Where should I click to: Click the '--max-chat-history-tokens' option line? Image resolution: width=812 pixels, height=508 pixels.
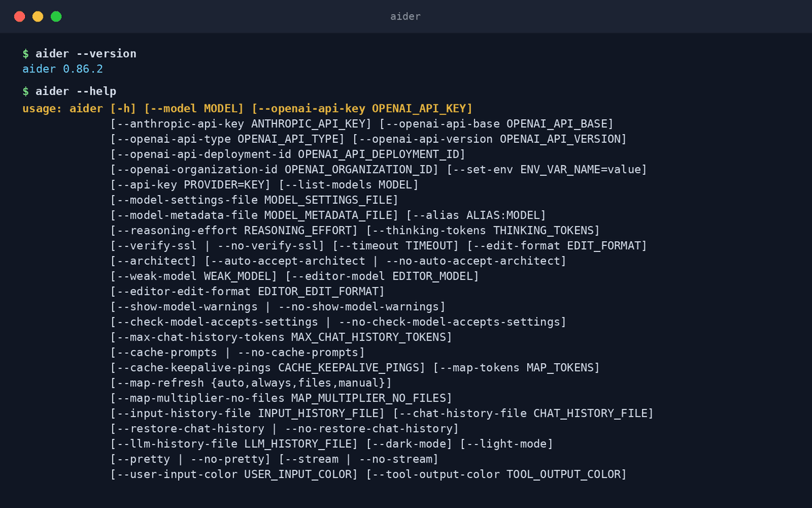click(x=281, y=337)
